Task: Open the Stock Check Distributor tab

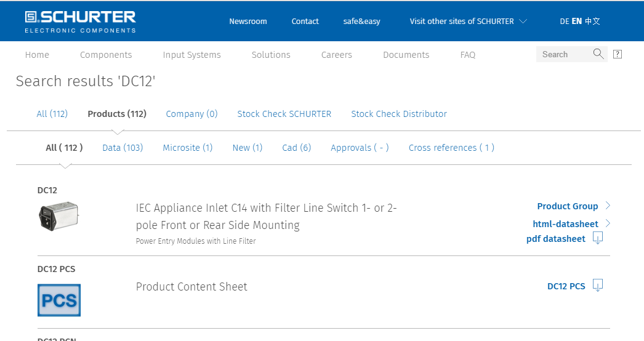Action: 399,114
